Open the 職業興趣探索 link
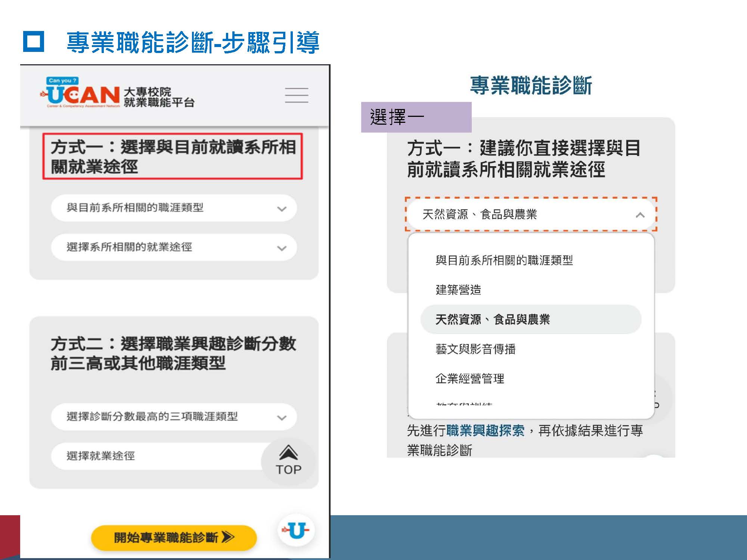Image resolution: width=747 pixels, height=560 pixels. [x=486, y=430]
